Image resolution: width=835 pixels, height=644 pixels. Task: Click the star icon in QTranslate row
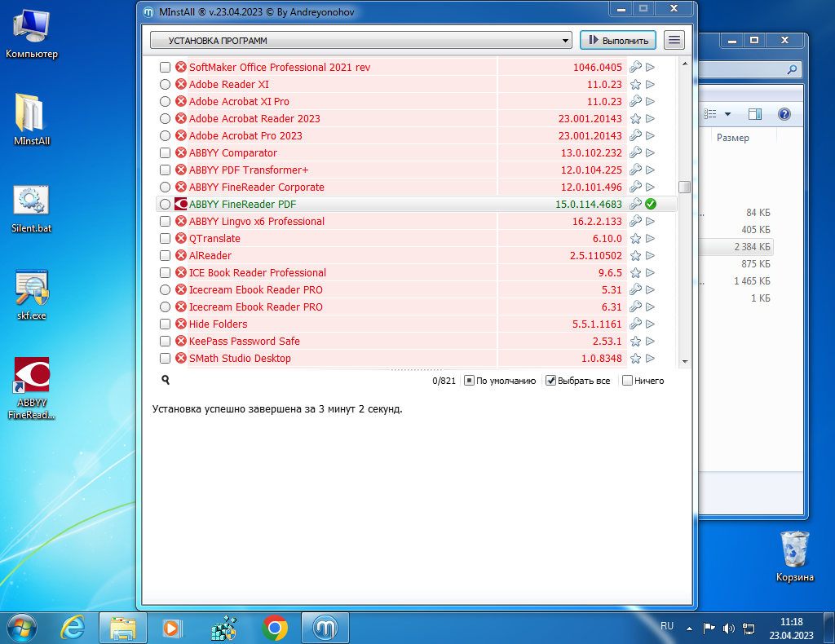pos(635,238)
